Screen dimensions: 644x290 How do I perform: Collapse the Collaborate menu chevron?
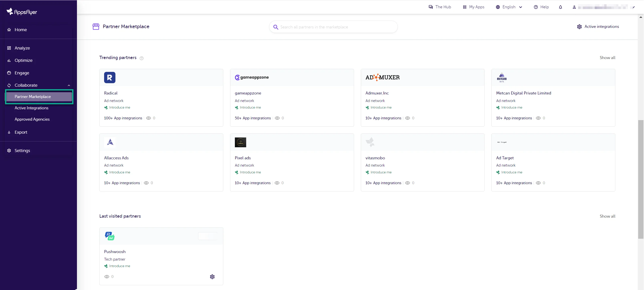tap(69, 85)
